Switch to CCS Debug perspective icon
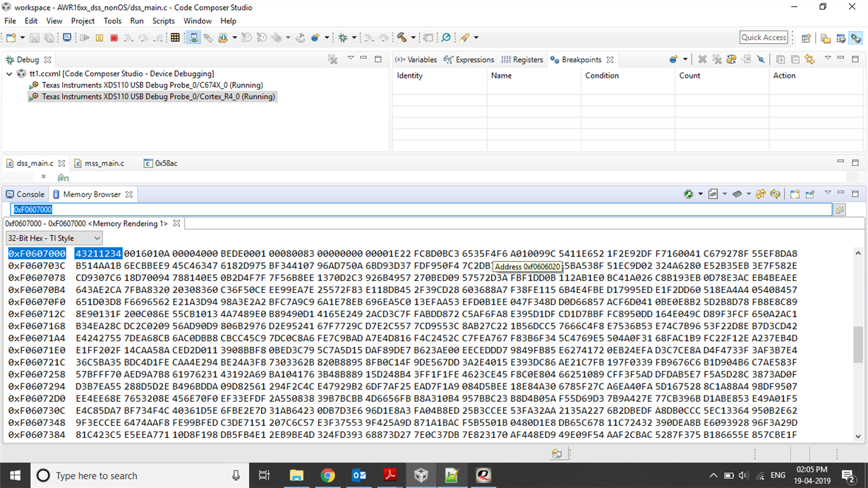Screen dimensions: 868x488 pos(855,38)
